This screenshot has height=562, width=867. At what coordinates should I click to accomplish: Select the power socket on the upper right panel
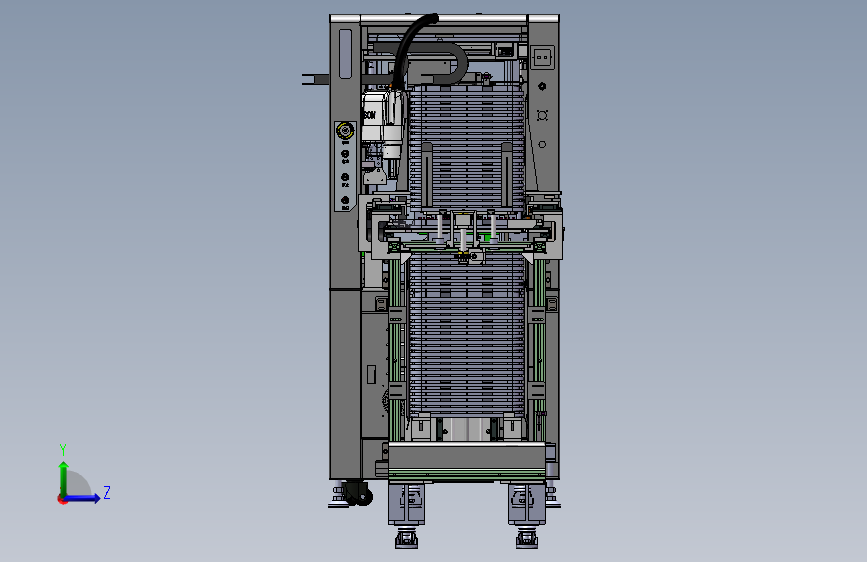click(x=542, y=57)
